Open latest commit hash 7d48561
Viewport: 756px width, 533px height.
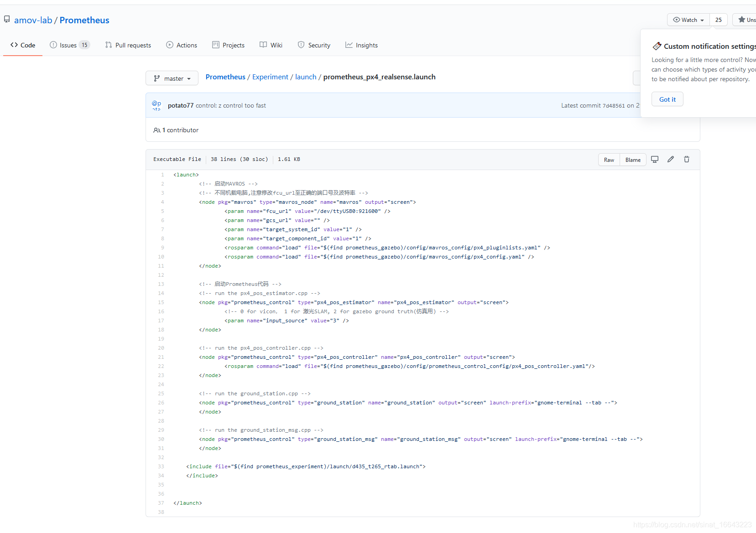click(x=614, y=106)
